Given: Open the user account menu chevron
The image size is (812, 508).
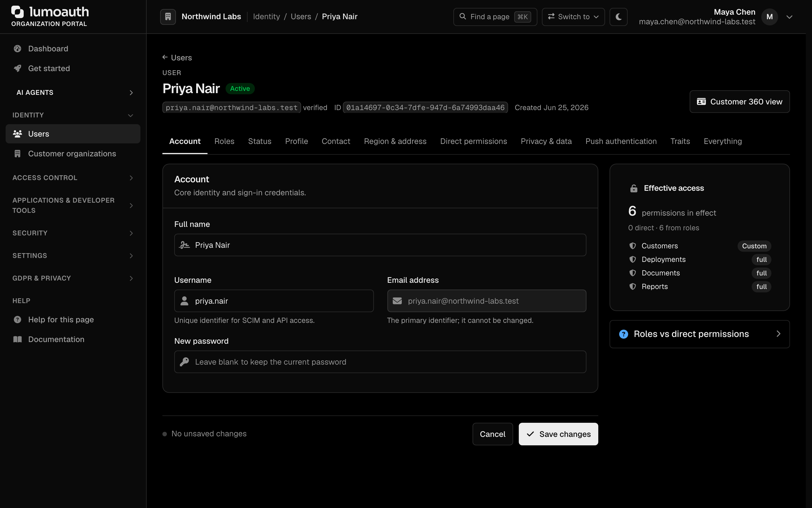Looking at the screenshot, I should click(789, 17).
